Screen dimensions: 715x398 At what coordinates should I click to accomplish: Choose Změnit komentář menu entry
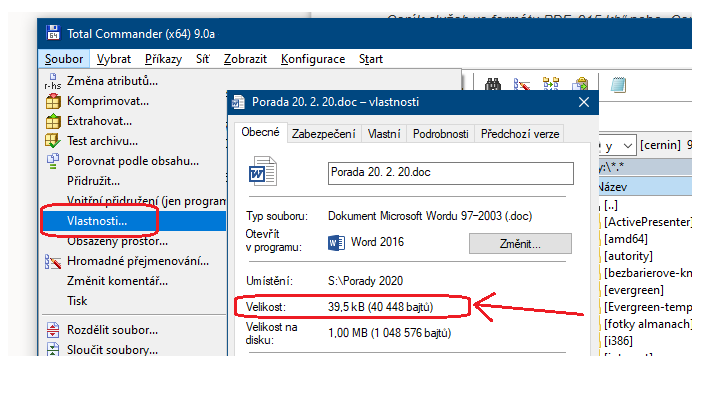(117, 281)
